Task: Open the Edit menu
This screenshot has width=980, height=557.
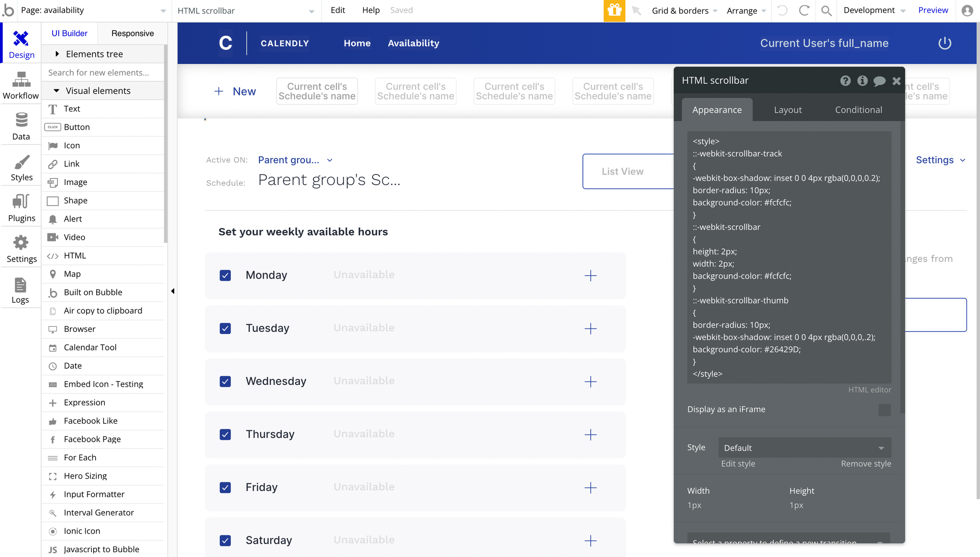Action: 338,10
